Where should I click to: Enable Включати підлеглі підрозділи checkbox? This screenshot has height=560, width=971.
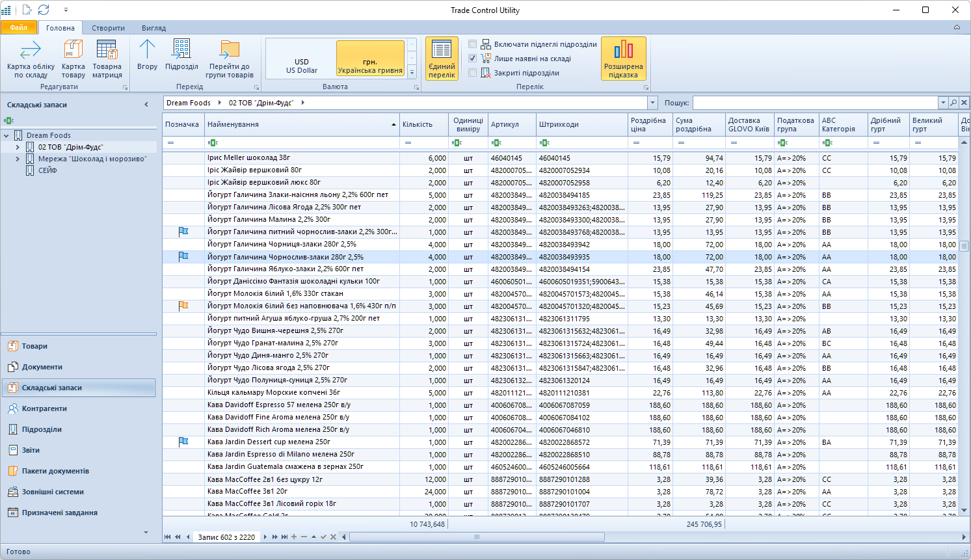[473, 44]
